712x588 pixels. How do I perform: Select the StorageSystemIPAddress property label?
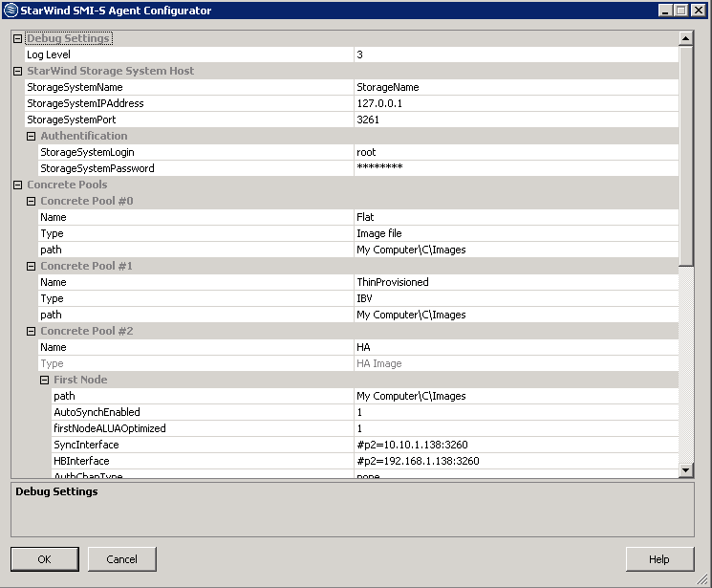pyautogui.click(x=85, y=103)
